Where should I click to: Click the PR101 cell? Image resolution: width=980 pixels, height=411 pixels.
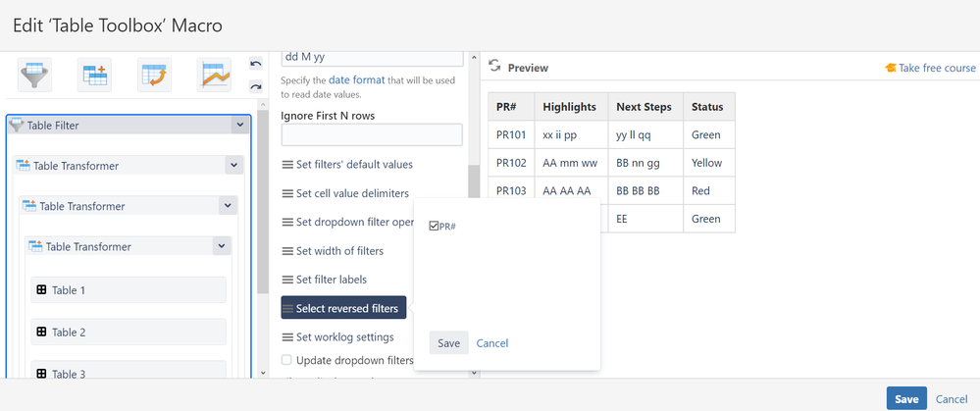511,135
